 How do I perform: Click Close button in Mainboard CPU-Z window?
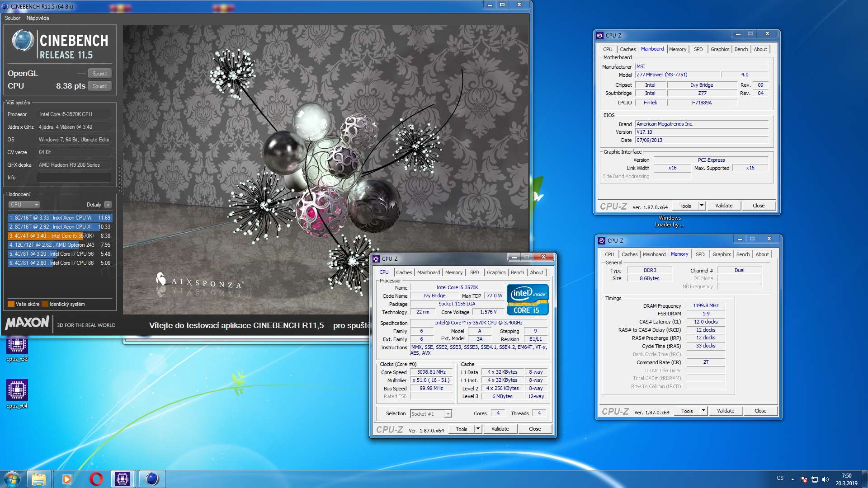[x=759, y=206]
